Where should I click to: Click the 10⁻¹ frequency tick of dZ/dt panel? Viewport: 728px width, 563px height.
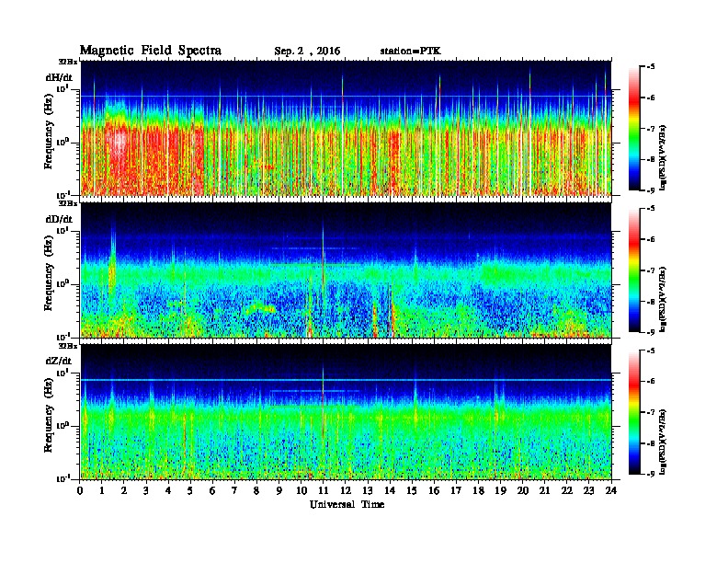[63, 478]
